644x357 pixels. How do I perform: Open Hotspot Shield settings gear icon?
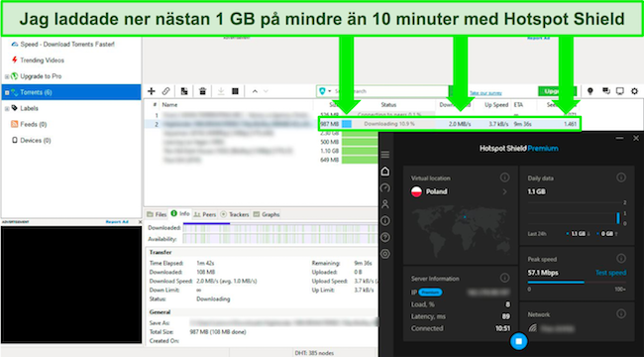tap(385, 254)
